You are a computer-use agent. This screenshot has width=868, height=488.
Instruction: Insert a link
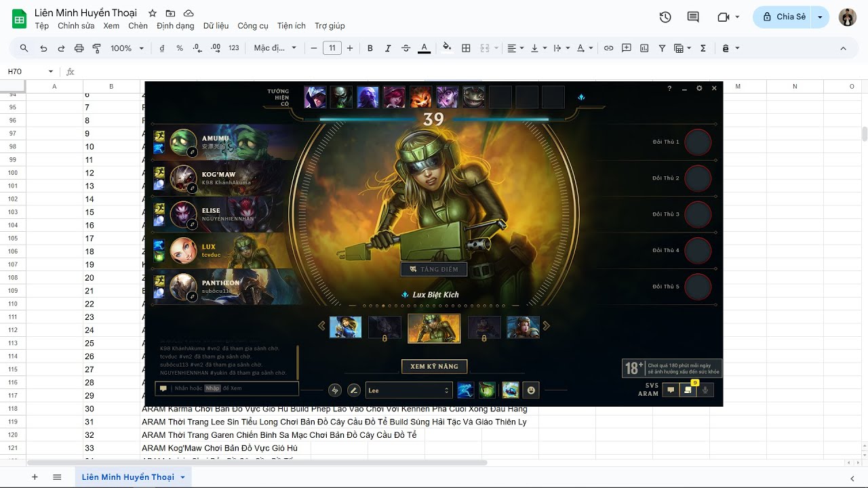coord(608,48)
